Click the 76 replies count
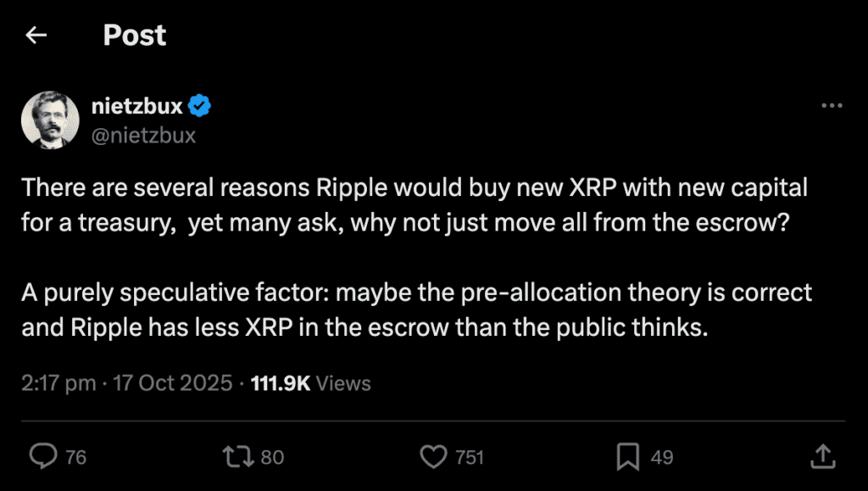The height and width of the screenshot is (491, 868). click(76, 458)
